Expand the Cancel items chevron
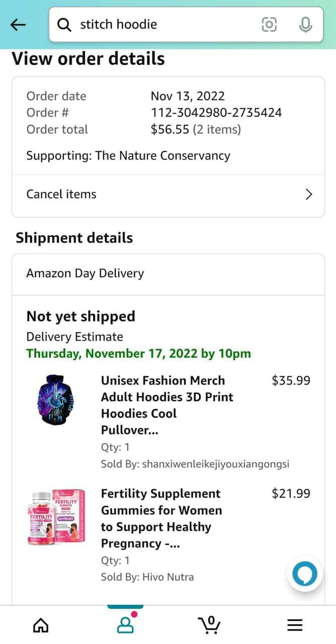Image resolution: width=336 pixels, height=644 pixels. click(309, 195)
